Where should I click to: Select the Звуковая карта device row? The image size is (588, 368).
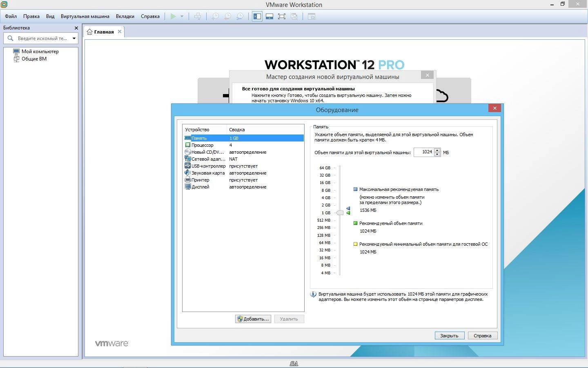(243, 173)
